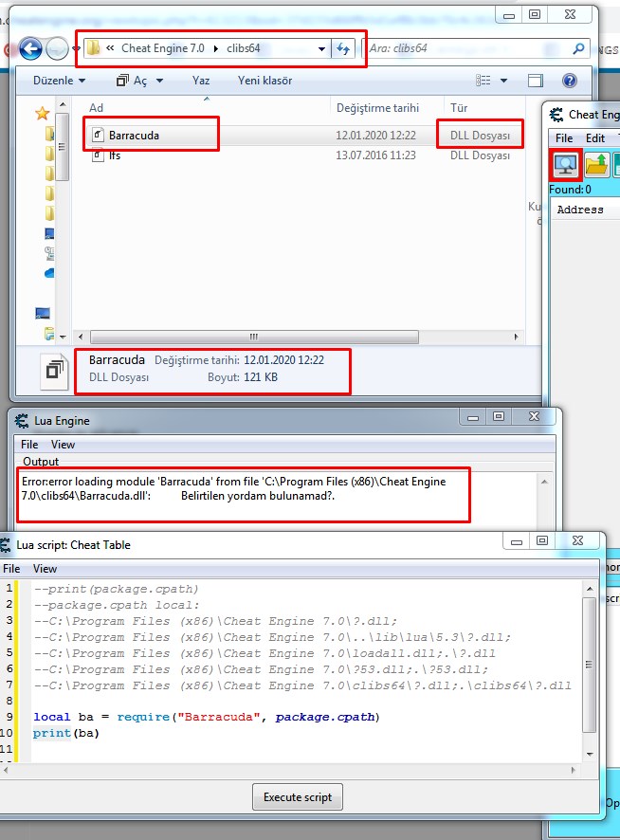Click the Lua Engine output scroll up arrow

point(544,482)
